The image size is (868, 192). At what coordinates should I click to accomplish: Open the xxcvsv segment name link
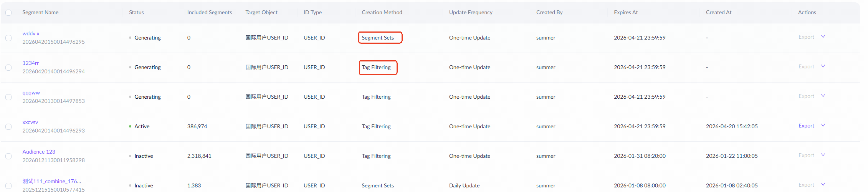[30, 122]
